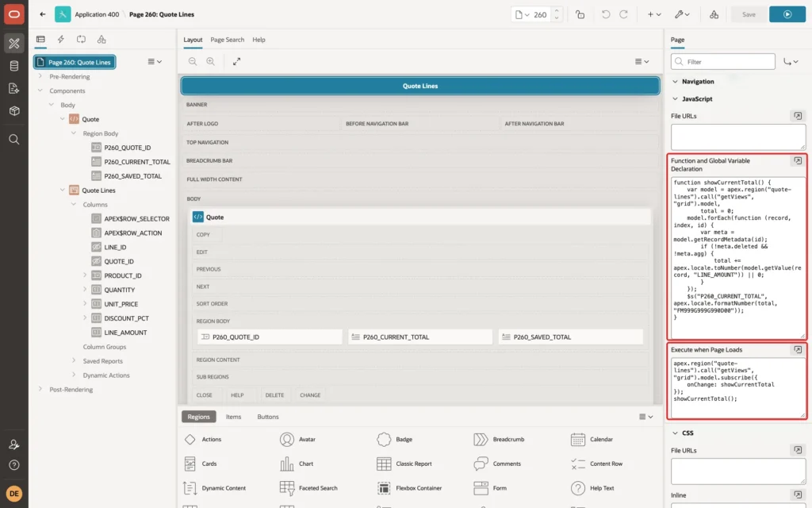
Task: Open code editor for Function and Global Variable Declaration
Action: click(x=798, y=160)
